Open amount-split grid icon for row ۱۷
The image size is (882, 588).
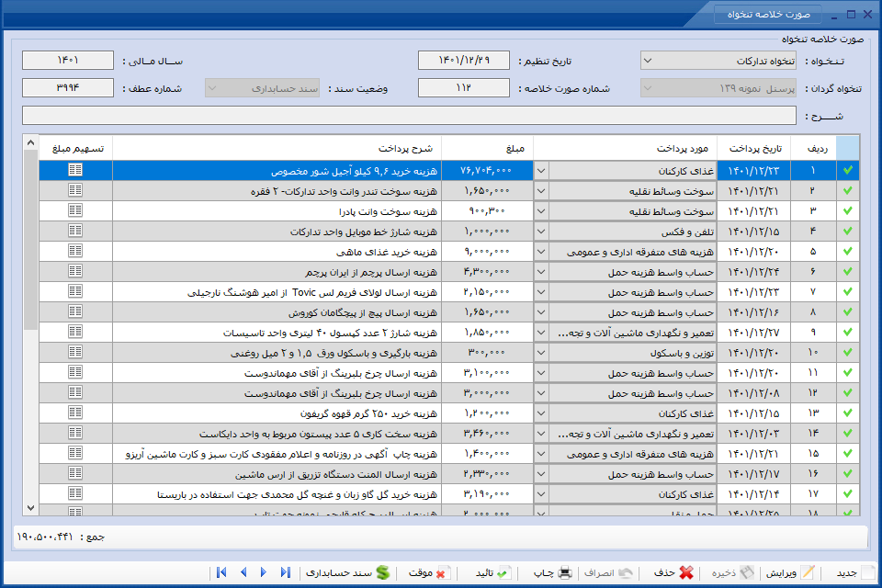[75, 494]
